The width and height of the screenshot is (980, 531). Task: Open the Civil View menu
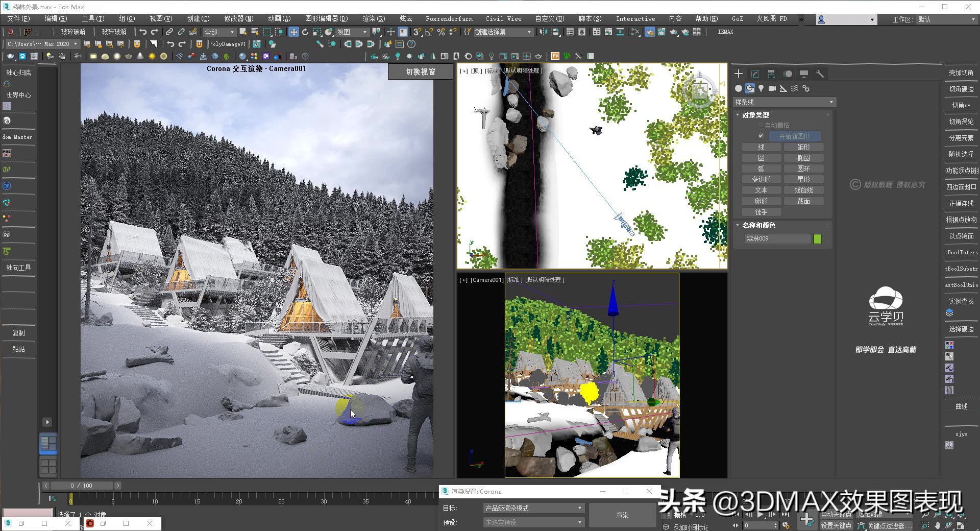(503, 18)
